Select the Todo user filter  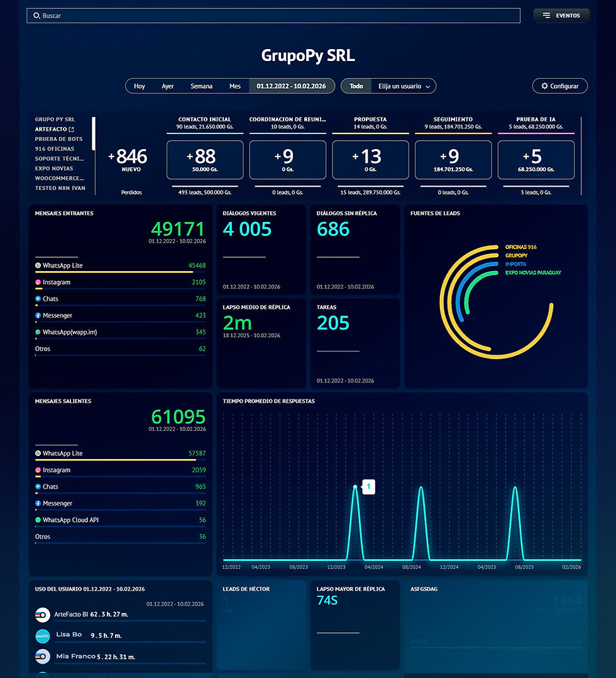pos(356,86)
